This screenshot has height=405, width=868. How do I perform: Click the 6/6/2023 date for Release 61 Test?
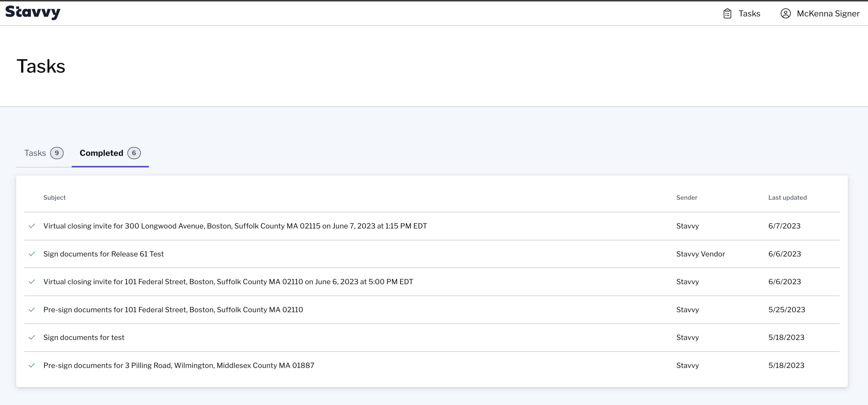click(784, 254)
